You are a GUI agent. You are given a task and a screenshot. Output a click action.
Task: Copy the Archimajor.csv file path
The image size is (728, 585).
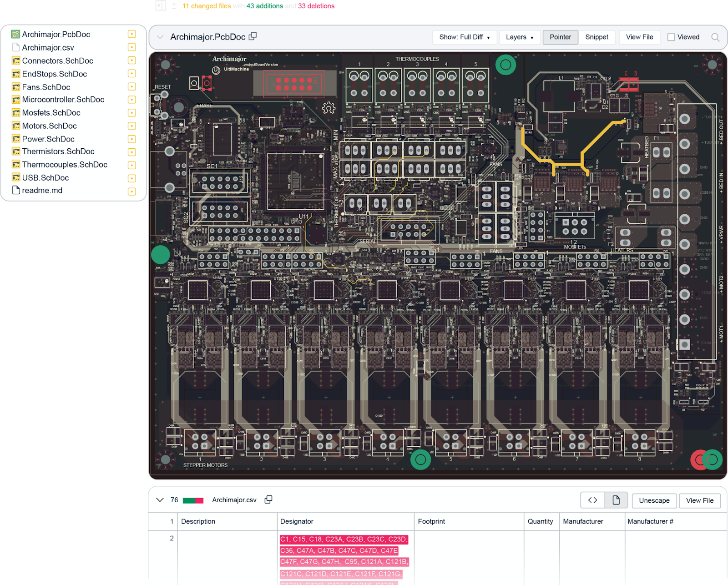pyautogui.click(x=268, y=499)
